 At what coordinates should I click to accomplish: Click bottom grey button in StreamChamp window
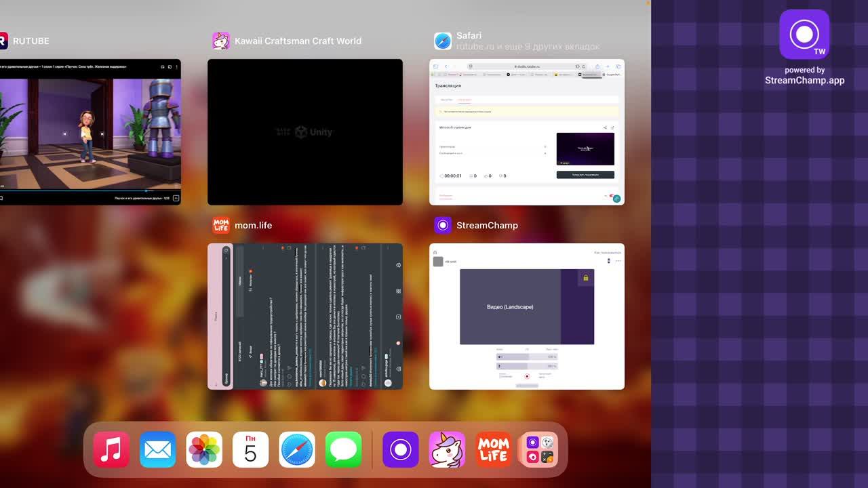527,386
